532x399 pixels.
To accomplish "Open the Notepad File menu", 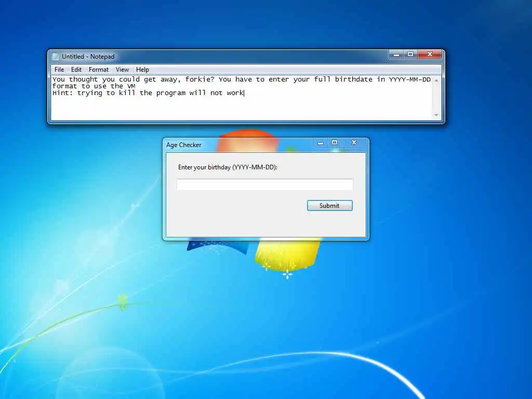I will (59, 70).
